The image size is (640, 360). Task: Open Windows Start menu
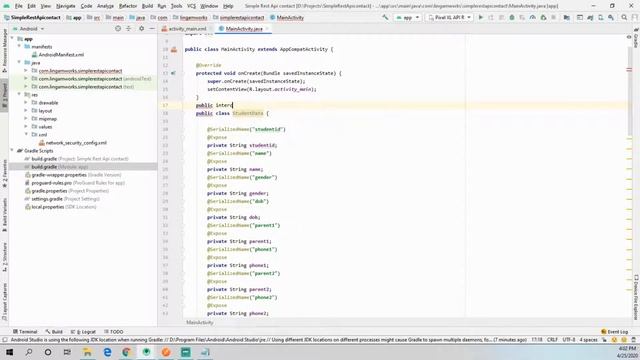click(9, 352)
